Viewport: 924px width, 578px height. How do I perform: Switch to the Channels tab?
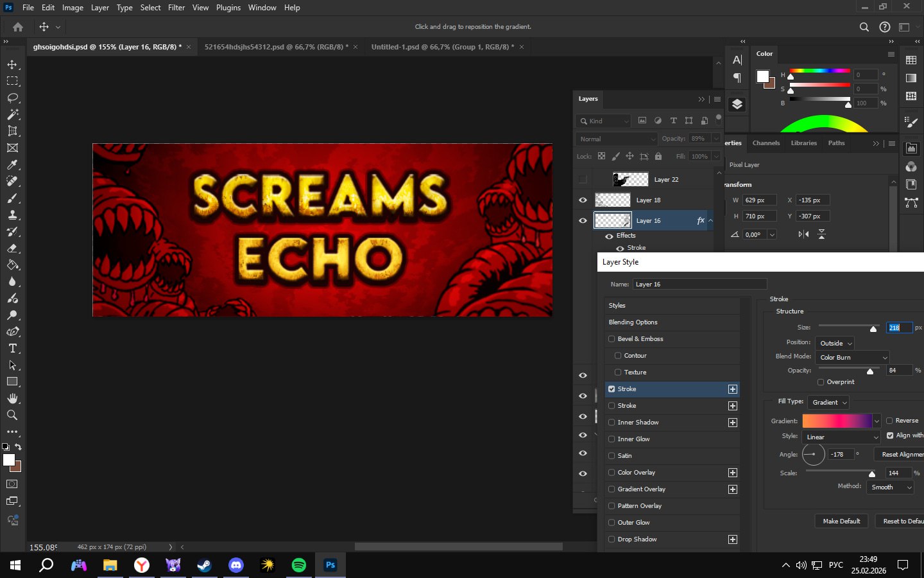pos(766,143)
